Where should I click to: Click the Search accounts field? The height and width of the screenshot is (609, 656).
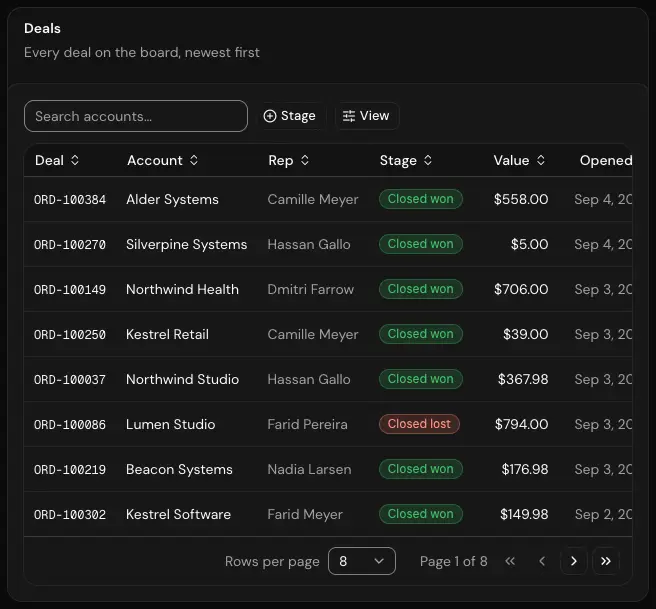click(136, 116)
